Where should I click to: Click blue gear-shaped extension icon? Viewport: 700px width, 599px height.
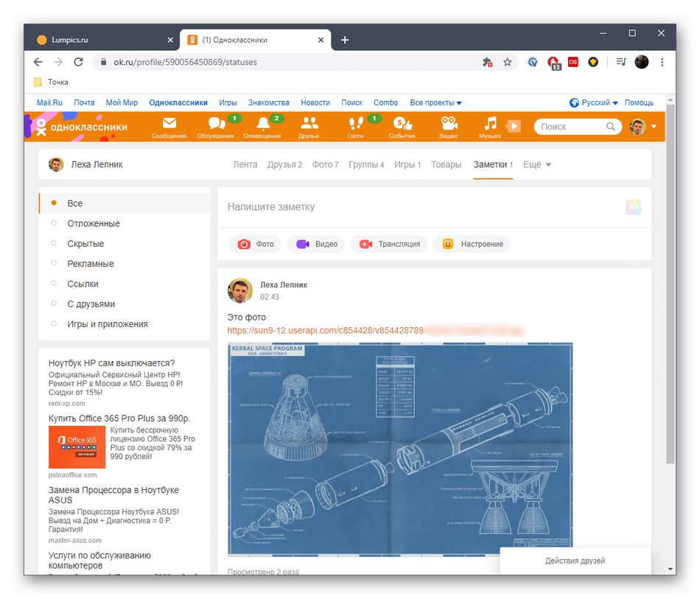coord(533,62)
